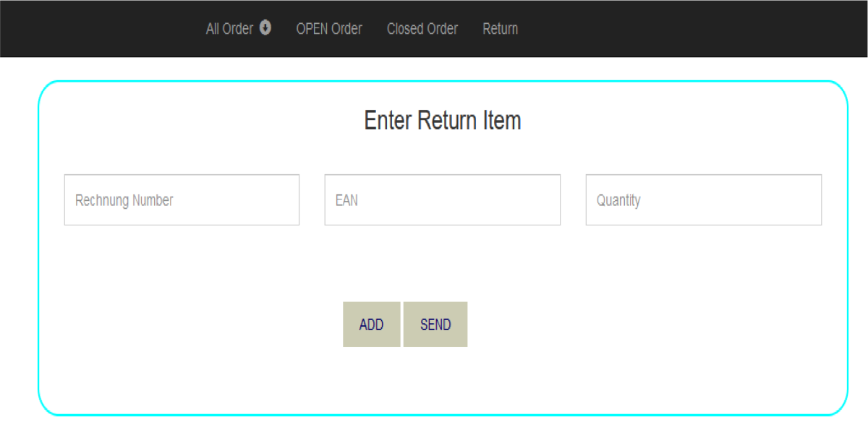Click the "Quantity" placeholder text
868x448 pixels.
618,200
